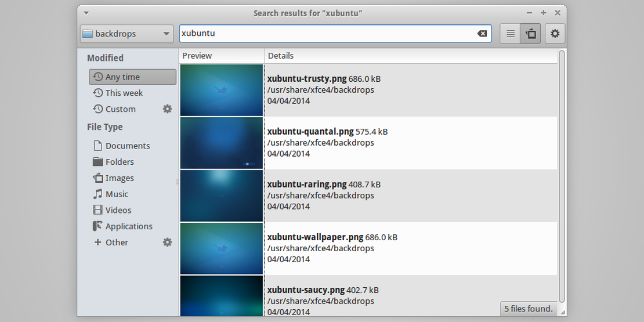Select the xubuntu-wallpaper.png thumbnail

tap(222, 248)
